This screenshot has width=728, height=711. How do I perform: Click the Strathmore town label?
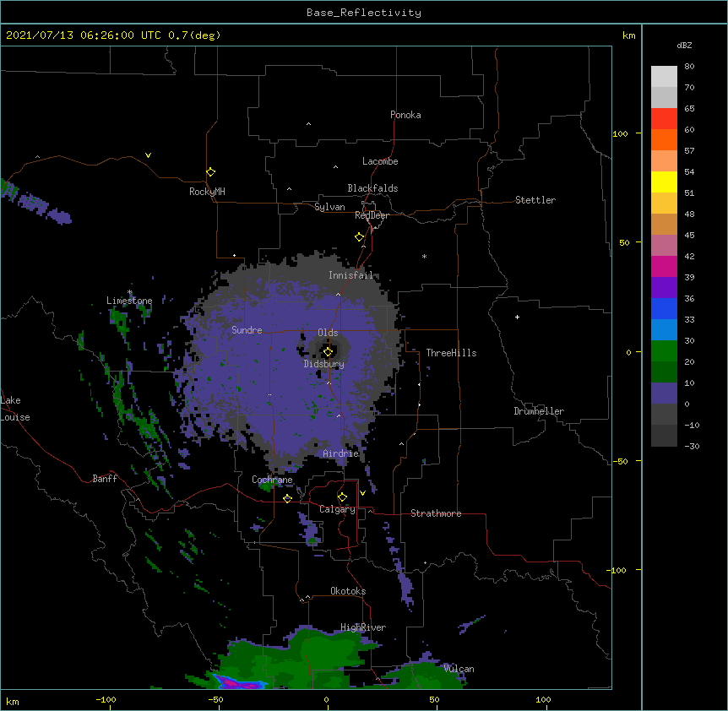(436, 513)
